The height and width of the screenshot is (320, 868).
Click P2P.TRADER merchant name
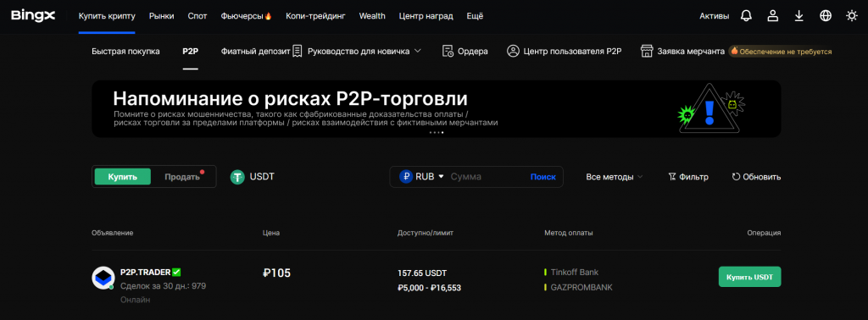145,272
